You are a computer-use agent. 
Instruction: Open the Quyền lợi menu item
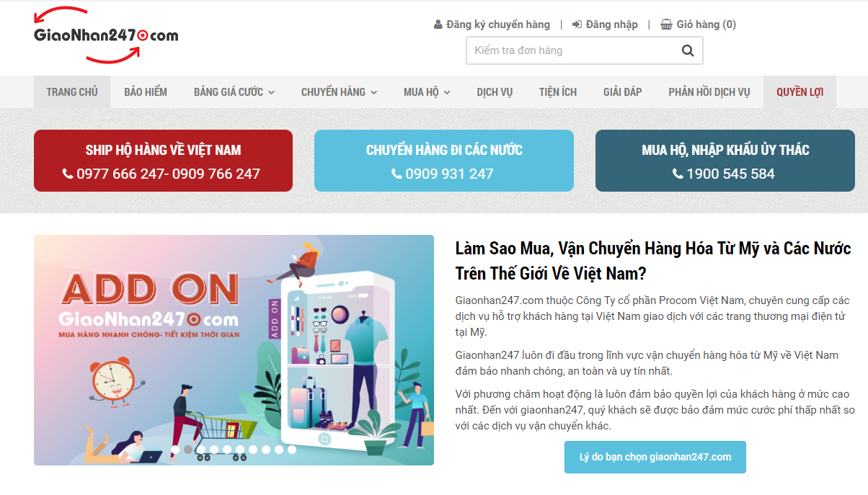pos(800,92)
